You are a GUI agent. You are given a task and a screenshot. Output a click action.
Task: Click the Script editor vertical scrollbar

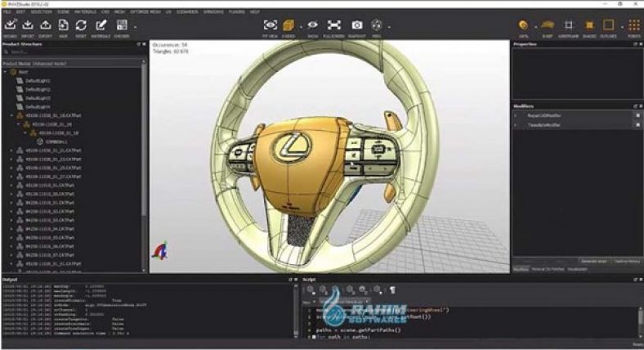point(640,322)
